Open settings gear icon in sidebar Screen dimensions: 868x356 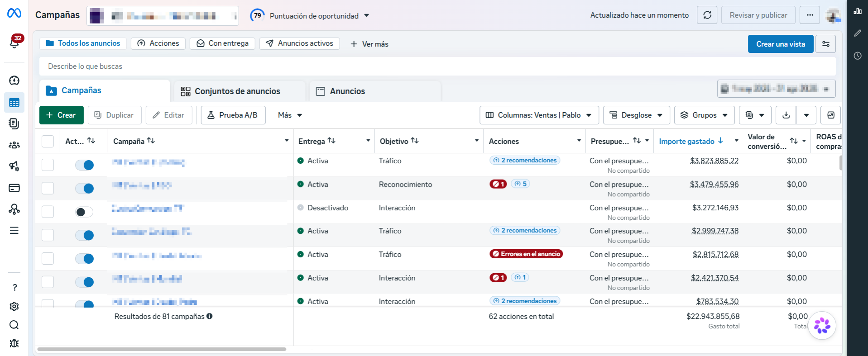coord(14,306)
